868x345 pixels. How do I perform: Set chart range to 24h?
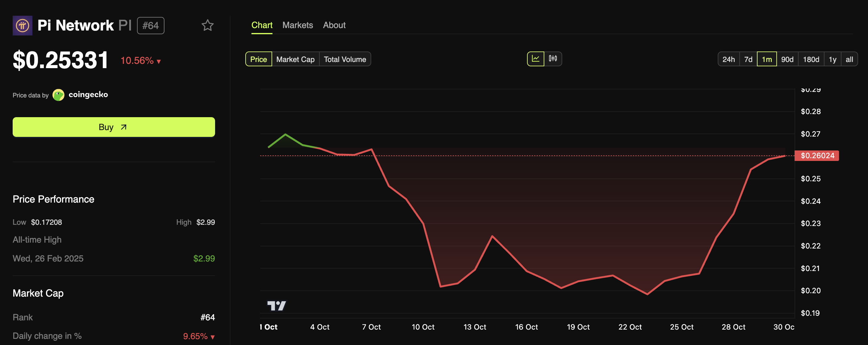click(x=728, y=59)
